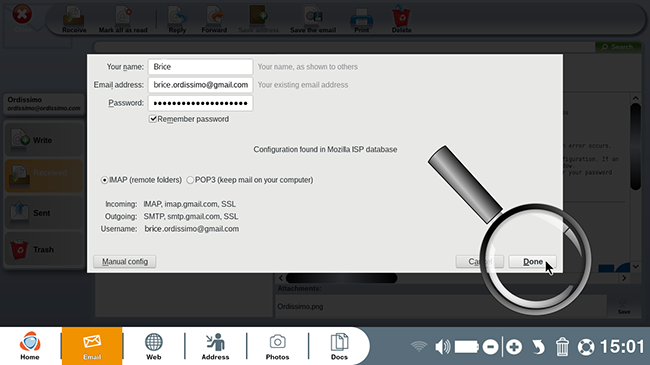Click the battery status icon
This screenshot has width=650, height=365.
[x=466, y=346]
